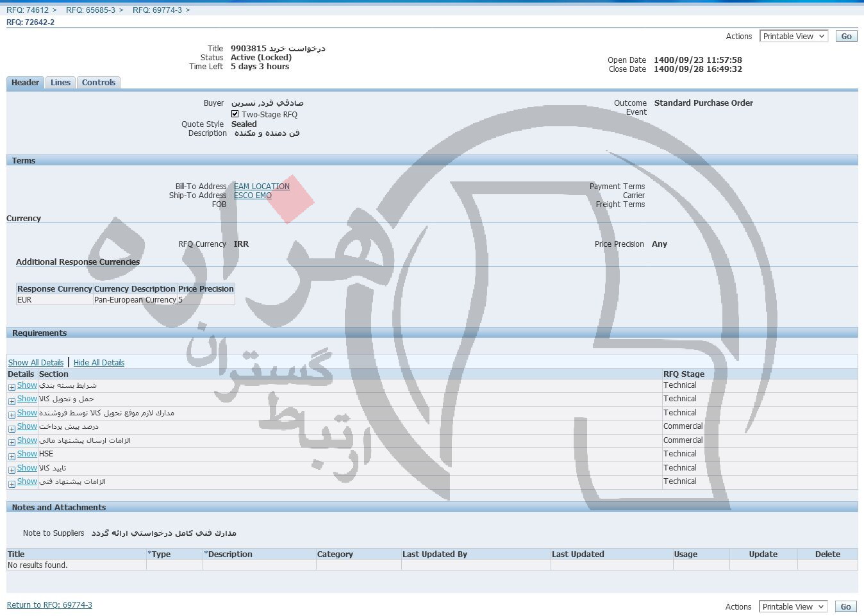Click the Open Date value 1400/09/23 11:57:58
Viewport: 864px width, 616px height.
pyautogui.click(x=698, y=60)
